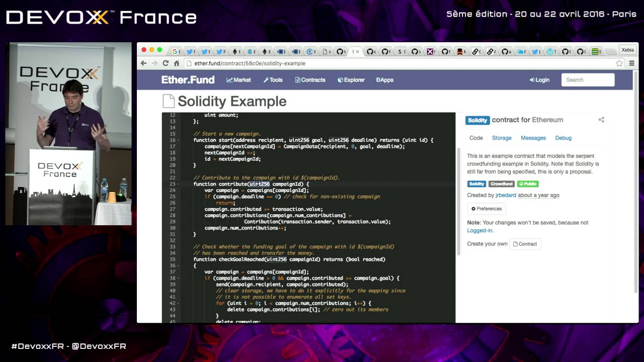Click the Login link
Viewport: 644px width, 362px height.
point(539,80)
